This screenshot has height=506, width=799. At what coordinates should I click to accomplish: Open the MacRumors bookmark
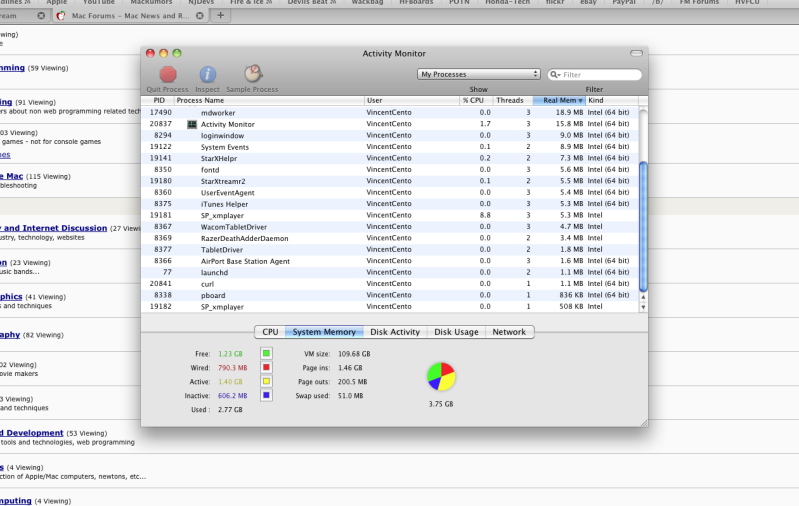point(151,3)
